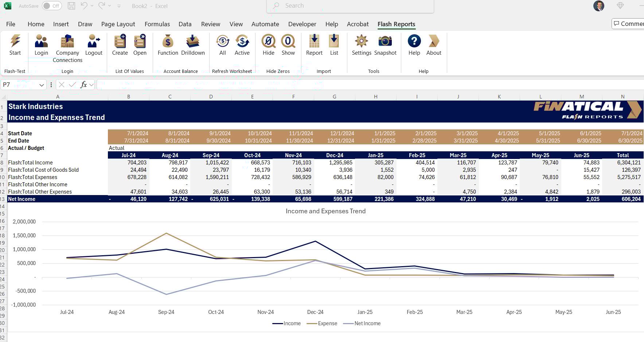Select the Developer tab
The width and height of the screenshot is (644, 342).
click(x=302, y=24)
